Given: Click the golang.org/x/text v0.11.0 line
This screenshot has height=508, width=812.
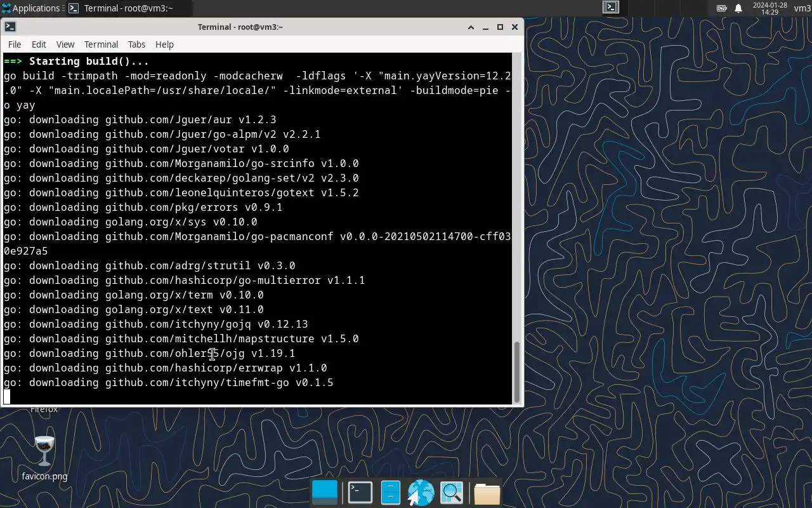Looking at the screenshot, I should (133, 309).
